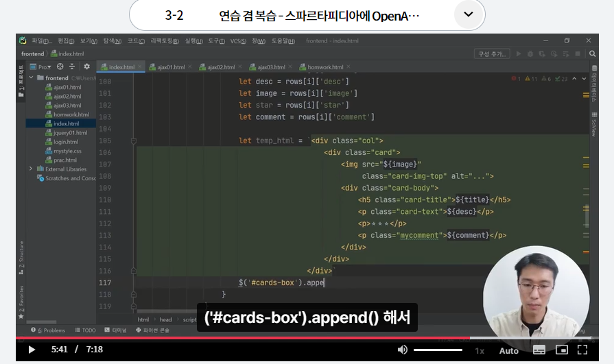Close the ajax02.html tab
The height and width of the screenshot is (364, 614).
[x=240, y=66]
